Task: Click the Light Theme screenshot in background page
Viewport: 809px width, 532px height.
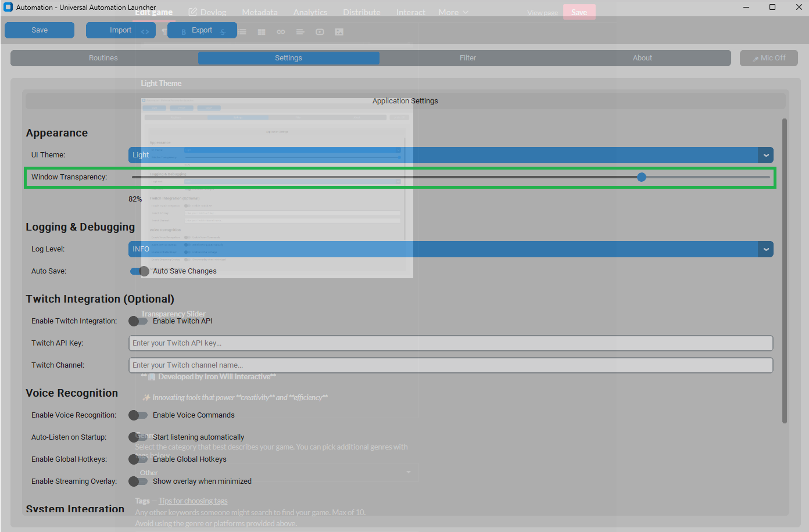Action: [x=277, y=188]
